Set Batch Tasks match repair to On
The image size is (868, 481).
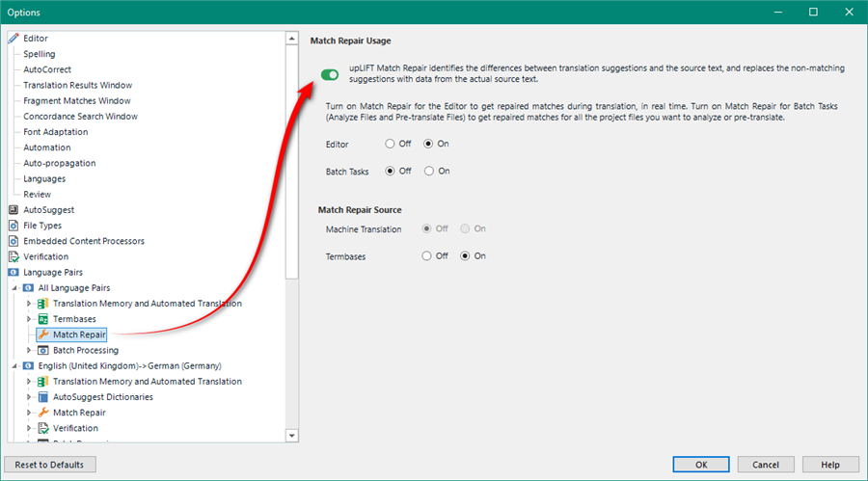(429, 171)
